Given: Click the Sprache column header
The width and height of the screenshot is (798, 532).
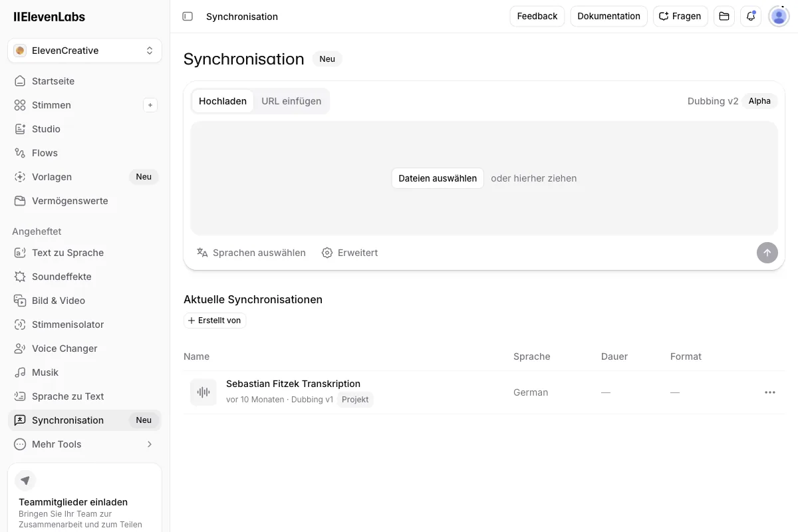Looking at the screenshot, I should coord(532,356).
